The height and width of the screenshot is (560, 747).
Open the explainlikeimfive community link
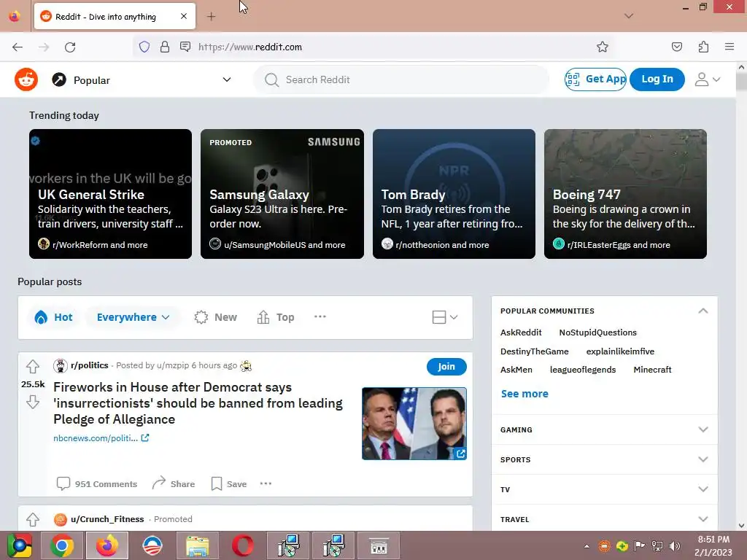pyautogui.click(x=620, y=351)
